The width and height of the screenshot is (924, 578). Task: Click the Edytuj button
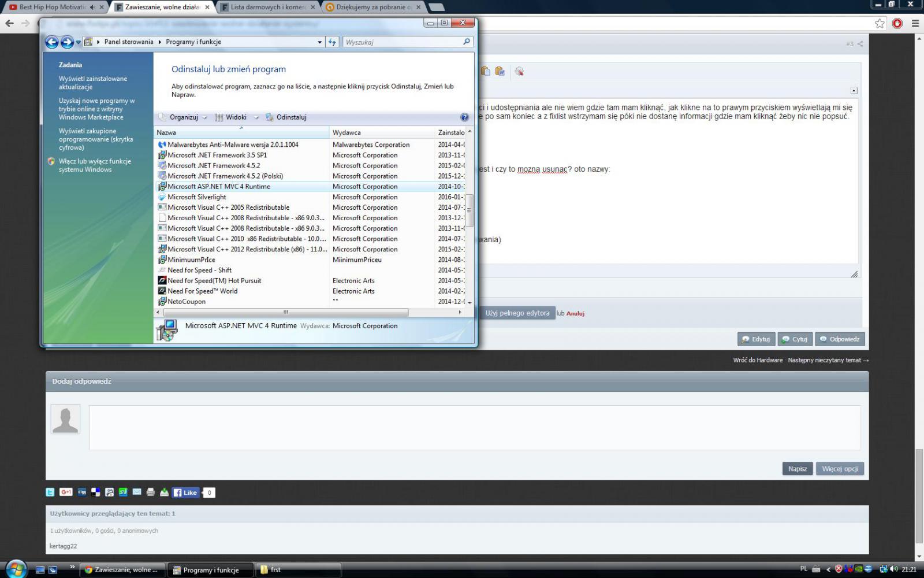[x=756, y=339]
